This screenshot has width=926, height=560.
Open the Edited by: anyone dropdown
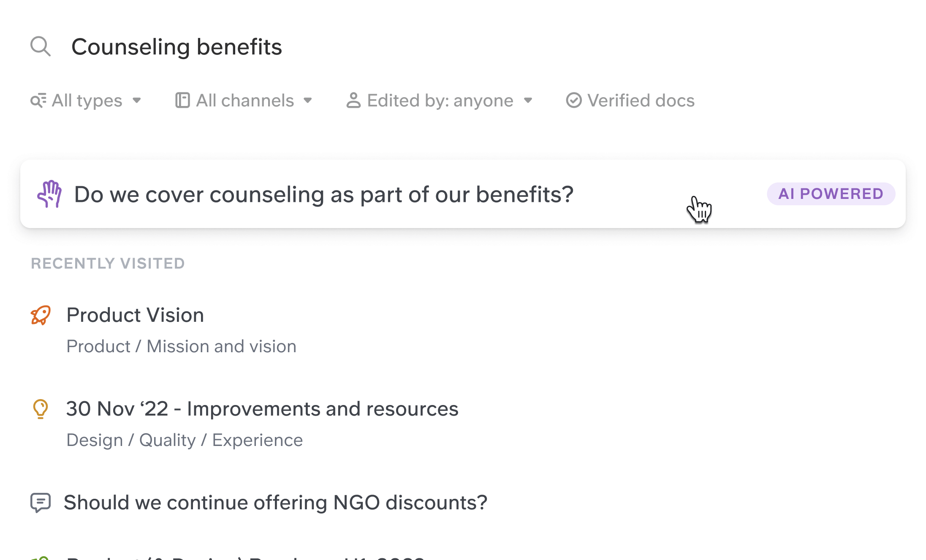[x=440, y=101]
